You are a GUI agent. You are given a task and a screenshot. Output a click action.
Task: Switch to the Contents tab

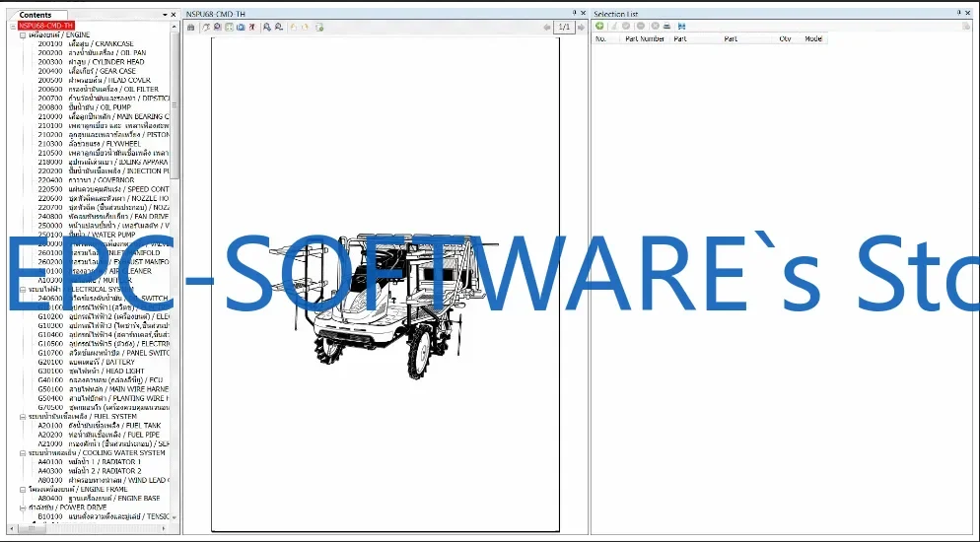tap(35, 15)
